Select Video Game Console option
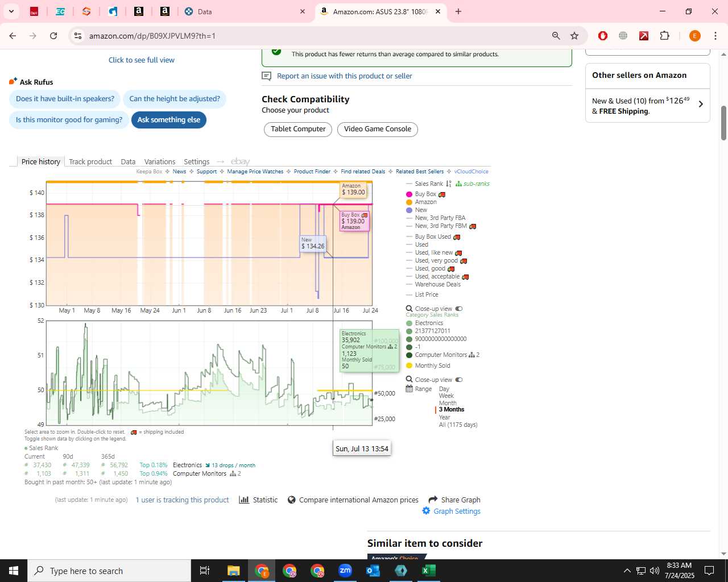This screenshot has width=728, height=582. coord(378,129)
